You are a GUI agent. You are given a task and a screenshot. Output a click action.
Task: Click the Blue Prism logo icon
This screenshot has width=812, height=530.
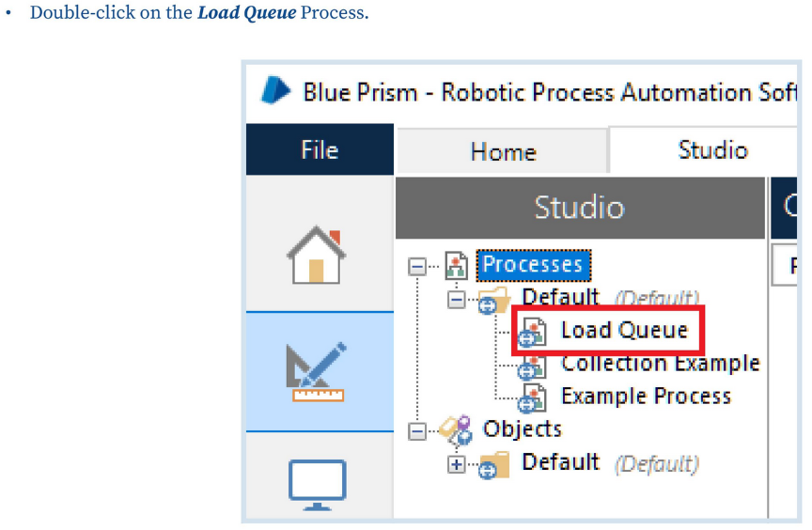coord(275,91)
